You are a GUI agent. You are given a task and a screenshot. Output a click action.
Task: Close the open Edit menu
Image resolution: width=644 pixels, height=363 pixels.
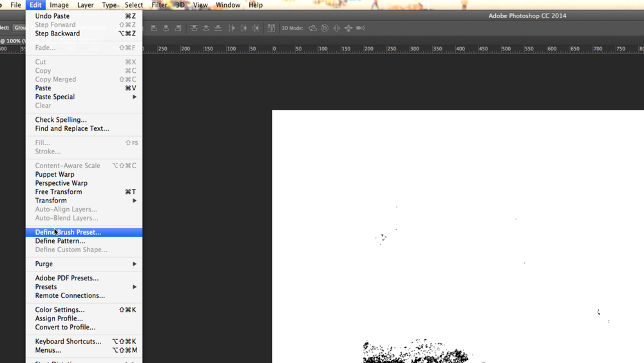tap(35, 5)
